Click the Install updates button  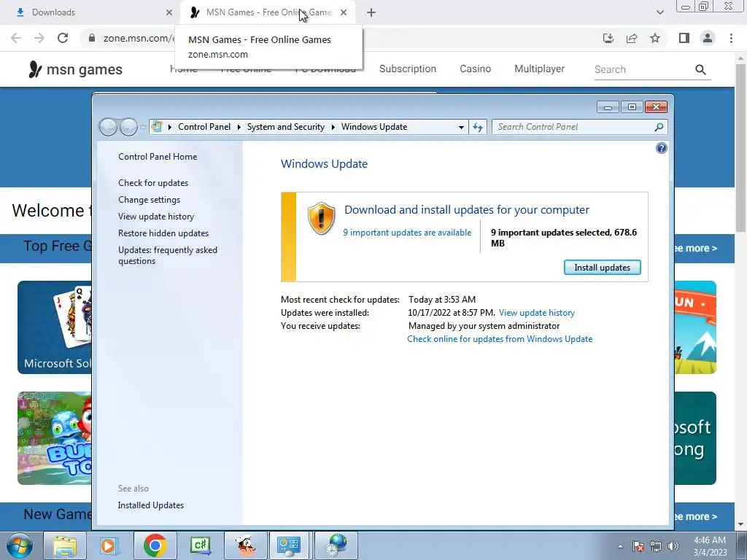coord(602,268)
